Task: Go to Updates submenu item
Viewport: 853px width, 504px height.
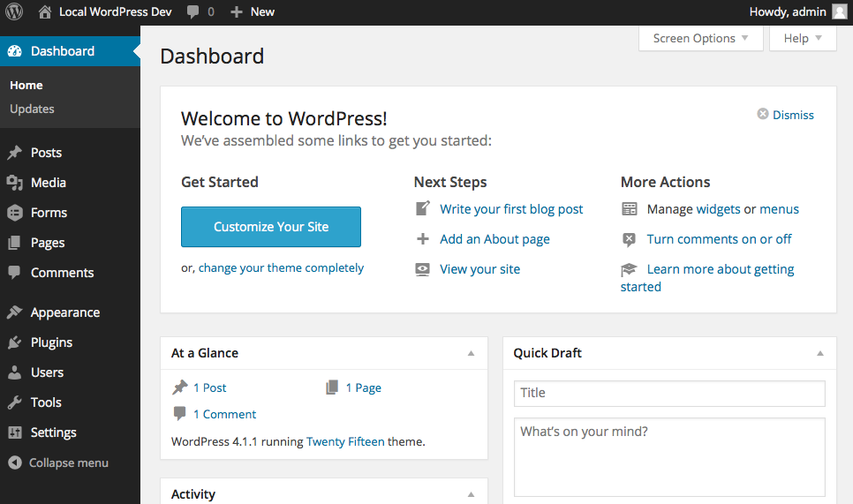Action: (32, 109)
